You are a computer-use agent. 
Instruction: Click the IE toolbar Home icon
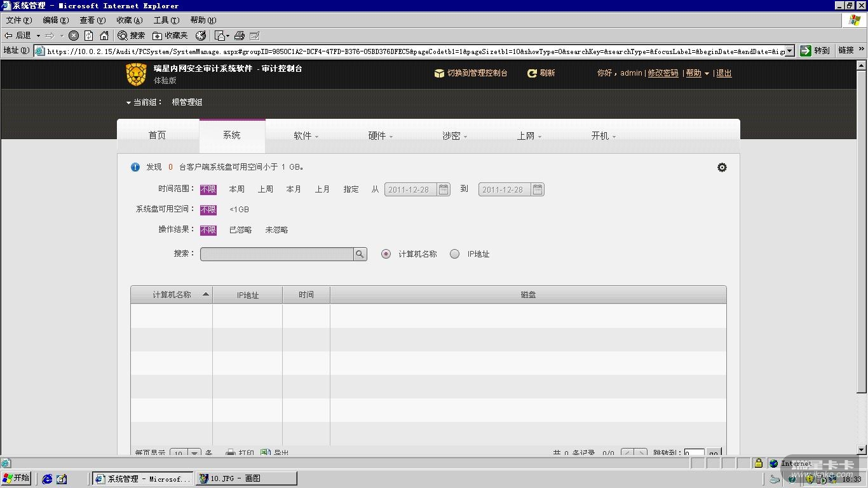[x=104, y=36]
